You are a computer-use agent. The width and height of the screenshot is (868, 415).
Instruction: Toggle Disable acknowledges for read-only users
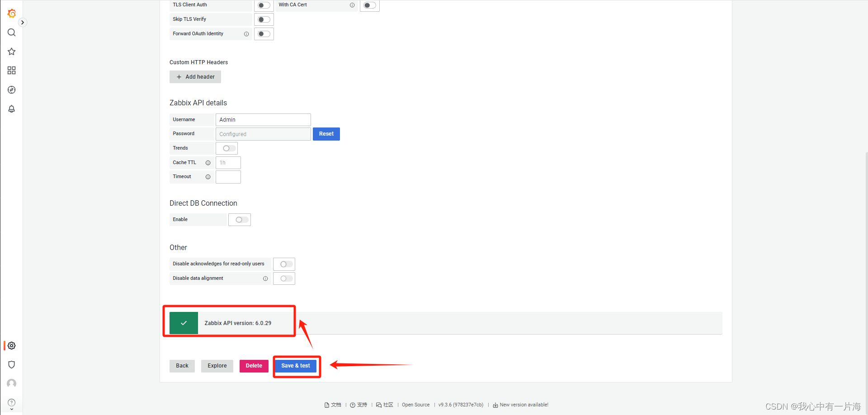[x=286, y=264]
